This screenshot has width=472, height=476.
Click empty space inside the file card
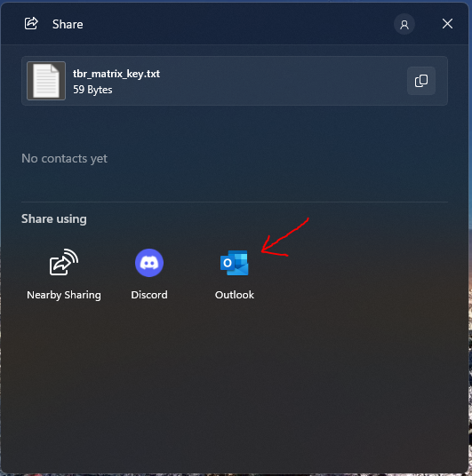283,81
